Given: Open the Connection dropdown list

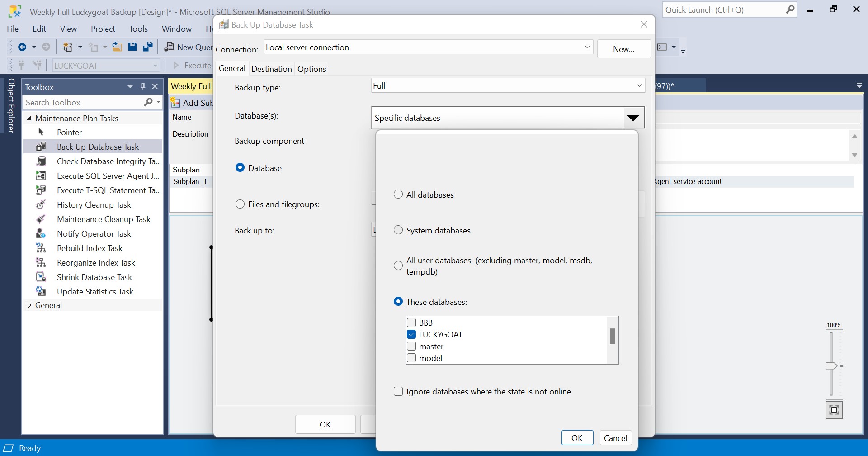Looking at the screenshot, I should (x=587, y=47).
